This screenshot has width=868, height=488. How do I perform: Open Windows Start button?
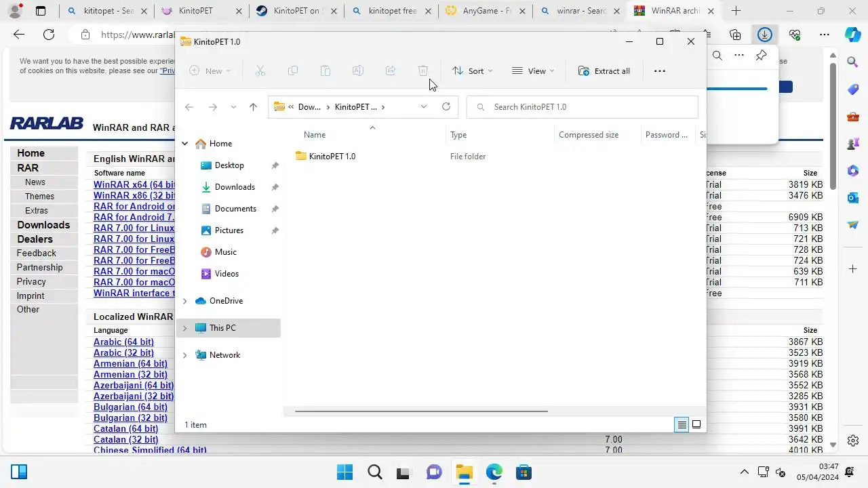click(344, 472)
